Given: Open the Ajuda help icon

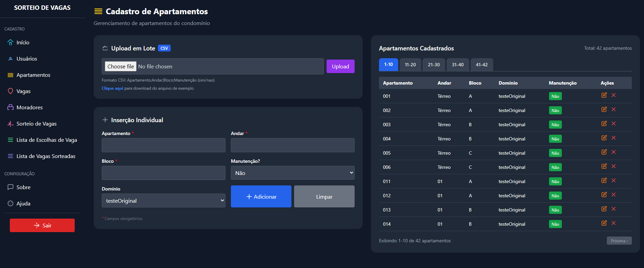Looking at the screenshot, I should tap(10, 203).
